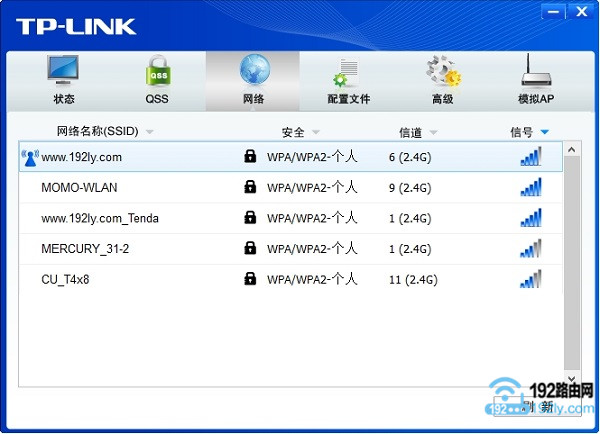Screen dimensions: 600x434
Task: Click signal bars of MERCURY_31-2 network
Action: click(531, 248)
